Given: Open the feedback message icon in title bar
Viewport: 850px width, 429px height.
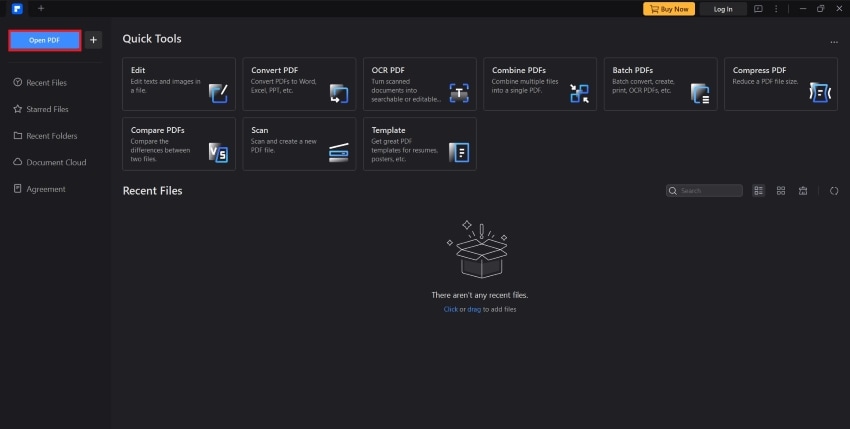Looking at the screenshot, I should [758, 9].
